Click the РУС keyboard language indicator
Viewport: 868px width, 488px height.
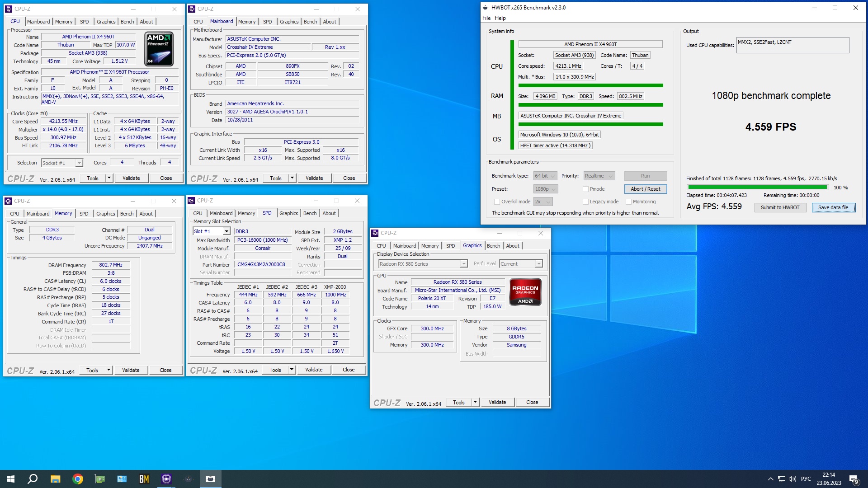(x=806, y=479)
